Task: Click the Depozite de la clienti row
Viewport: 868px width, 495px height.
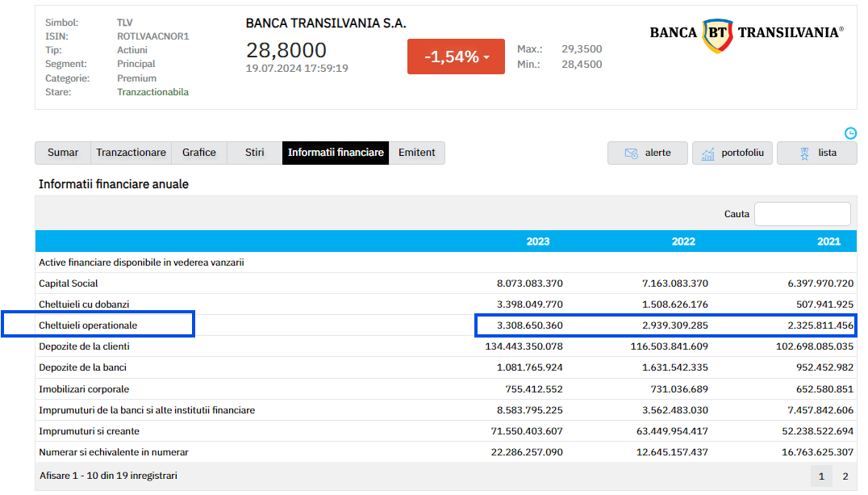Action: 85,346
